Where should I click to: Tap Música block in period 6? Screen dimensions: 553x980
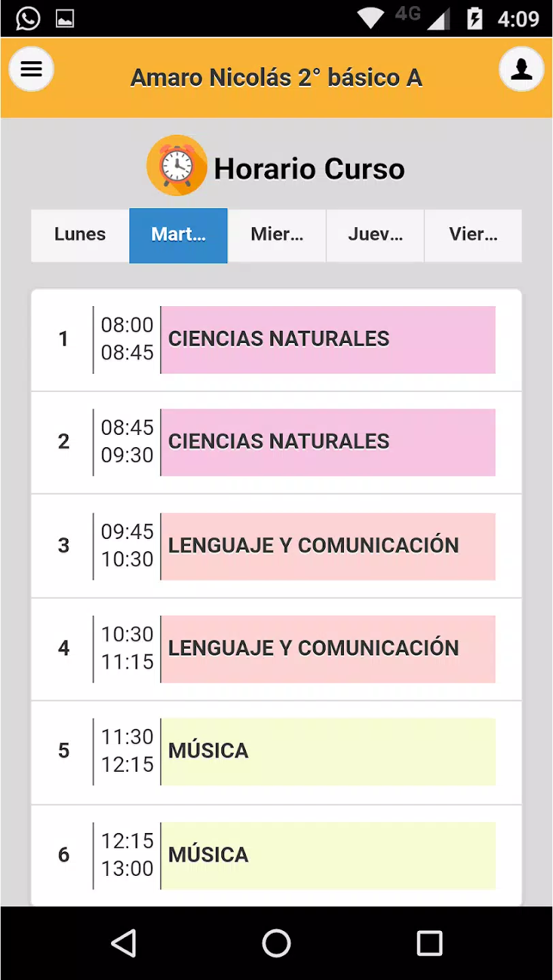pos(328,855)
